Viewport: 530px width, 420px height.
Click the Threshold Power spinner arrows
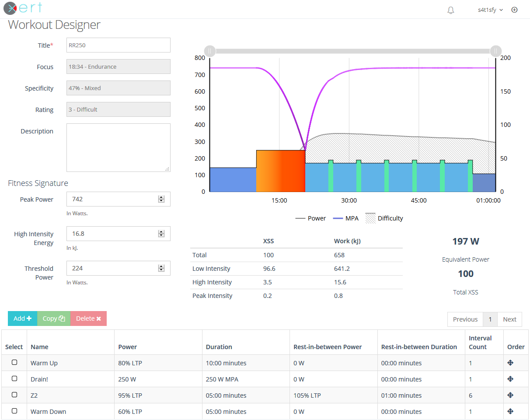(x=161, y=268)
